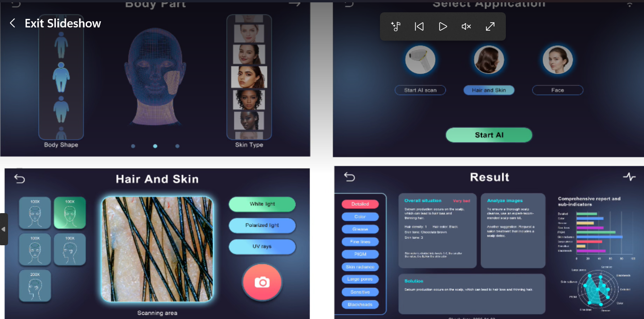Enable the UV rays mode
644x319 pixels.
pyautogui.click(x=262, y=246)
